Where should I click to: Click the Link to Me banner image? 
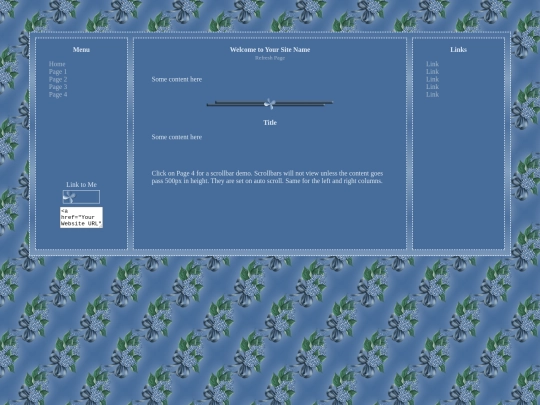(81, 197)
